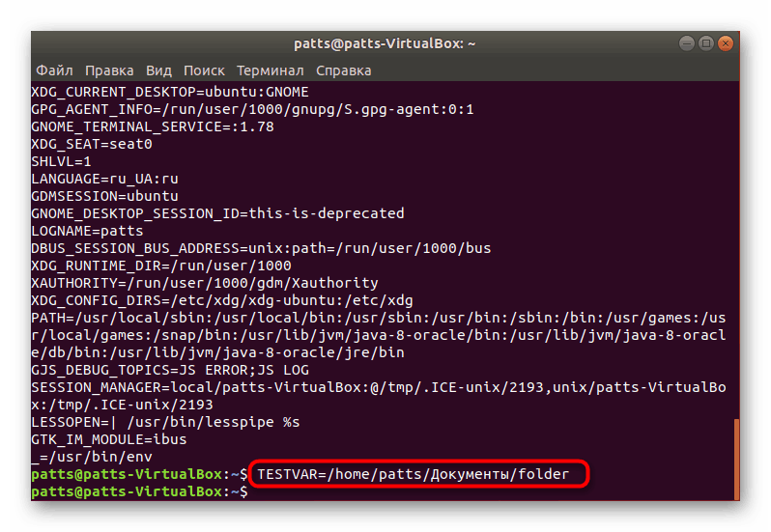Viewport: 771px width, 532px height.
Task: Click the XAUTHORITY line
Action: point(205,283)
